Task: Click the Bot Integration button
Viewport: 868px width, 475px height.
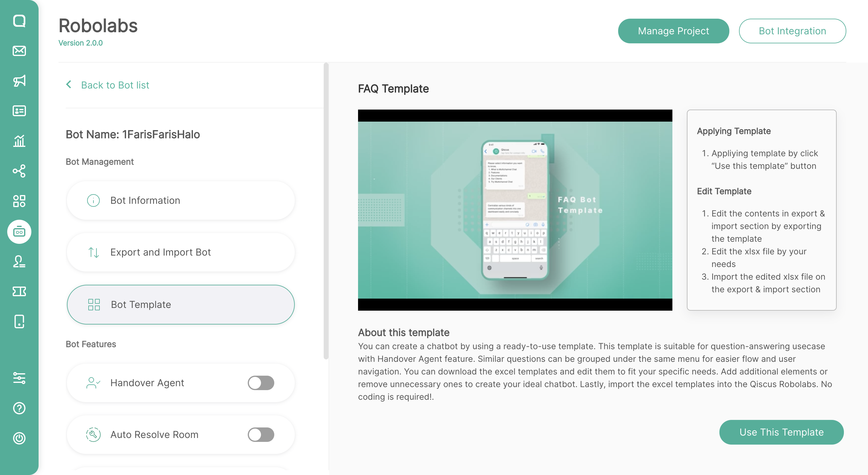Action: (x=792, y=31)
